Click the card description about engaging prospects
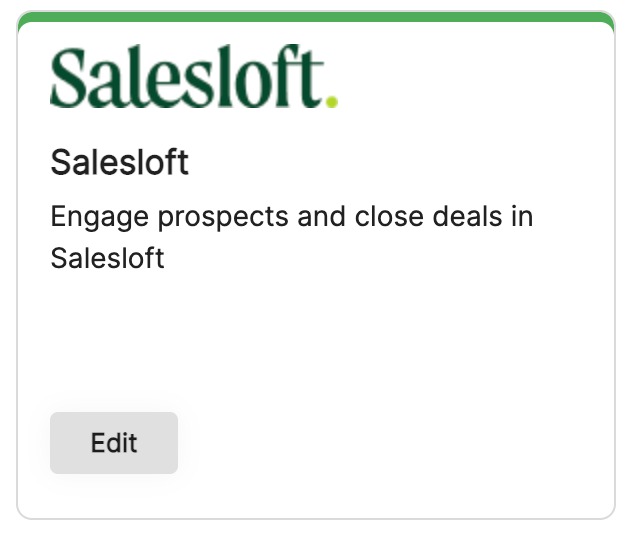The height and width of the screenshot is (534, 634). (291, 237)
